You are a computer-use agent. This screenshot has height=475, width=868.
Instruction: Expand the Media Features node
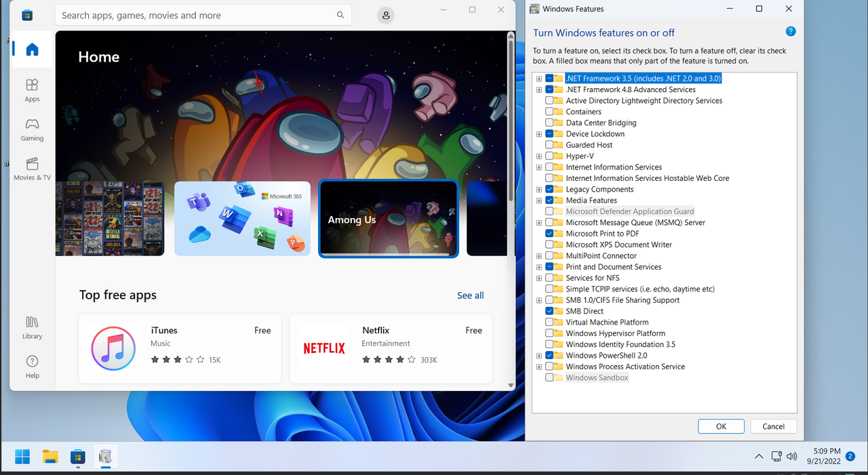pyautogui.click(x=539, y=201)
